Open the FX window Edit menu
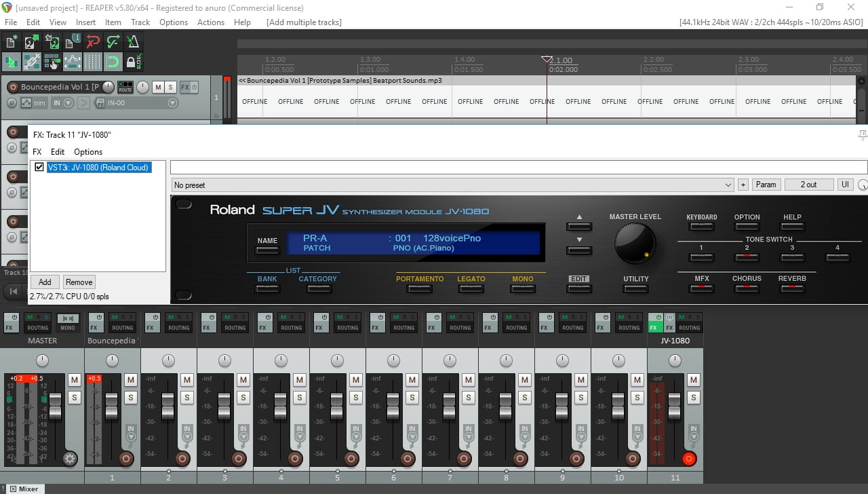868x494 pixels. 58,152
